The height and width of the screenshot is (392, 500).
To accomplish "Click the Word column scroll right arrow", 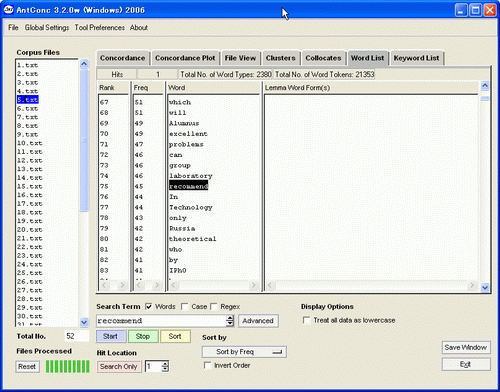I will (253, 285).
